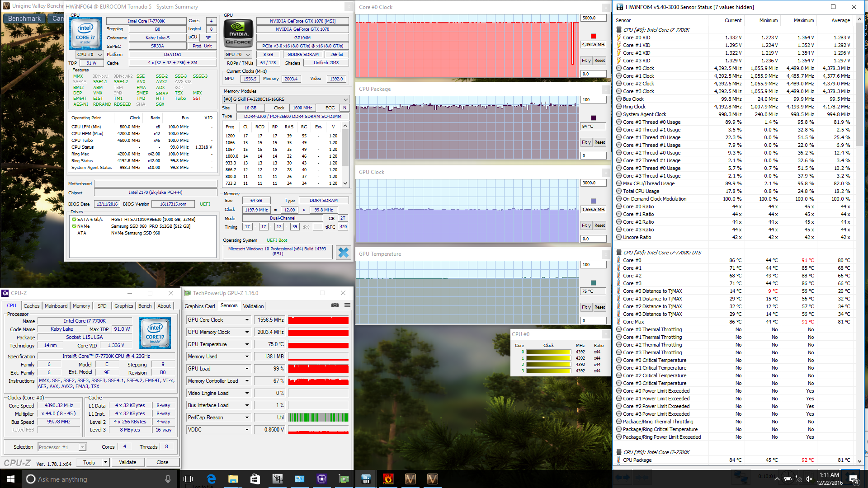Open the flame FurMark-like taskbar icon
868x488 pixels.
pyautogui.click(x=388, y=479)
